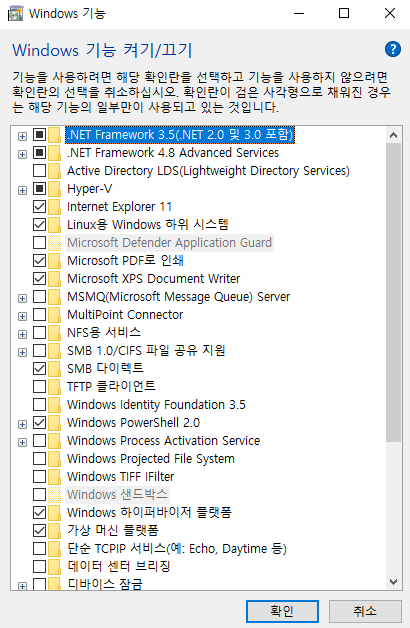This screenshot has width=410, height=628.
Task: Click folder icon beside SMB 다이렉트
Action: click(x=54, y=368)
